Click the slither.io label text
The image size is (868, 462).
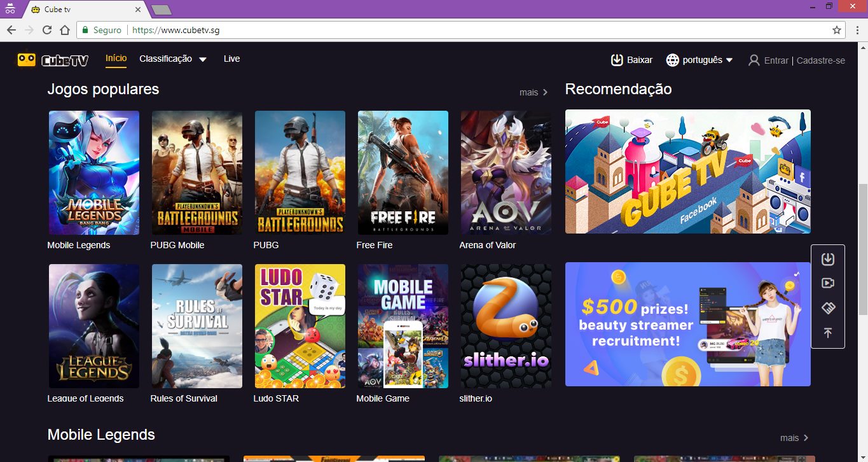point(476,398)
